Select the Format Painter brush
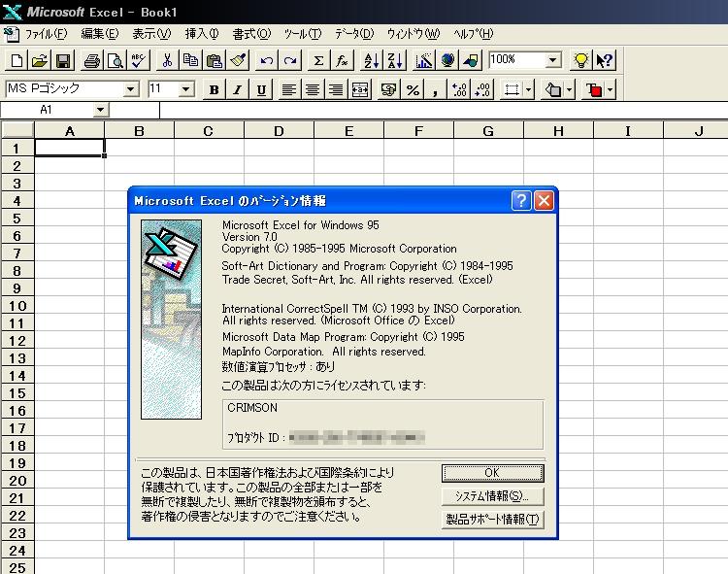This screenshot has height=574, width=728. pos(238,61)
